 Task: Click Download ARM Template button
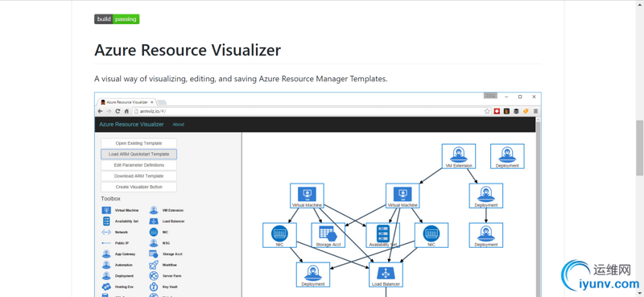tap(138, 175)
